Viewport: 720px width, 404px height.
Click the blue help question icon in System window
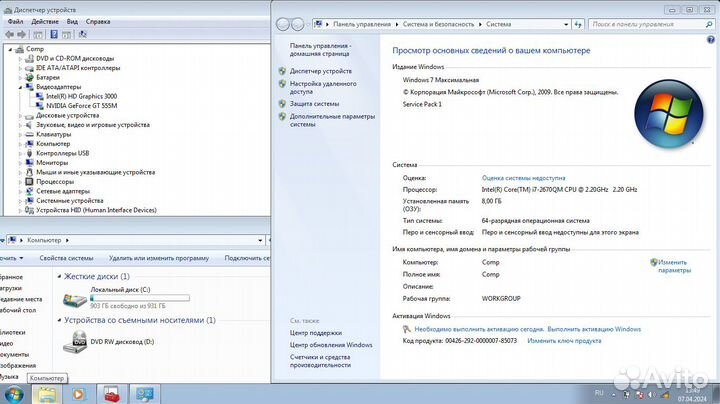point(711,40)
